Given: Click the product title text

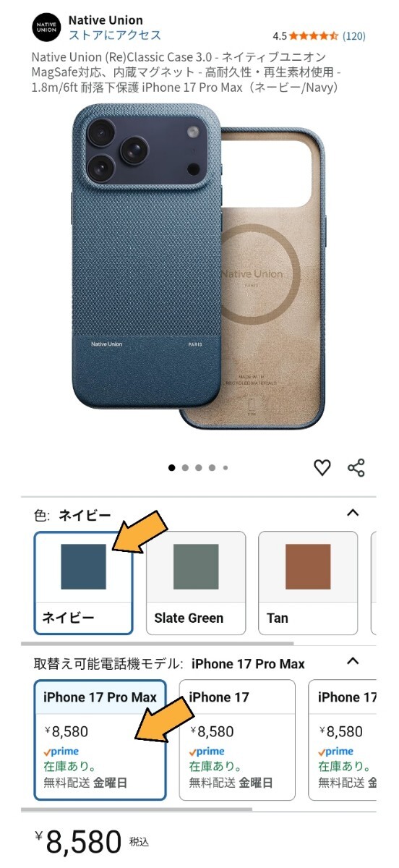Looking at the screenshot, I should pyautogui.click(x=186, y=72).
